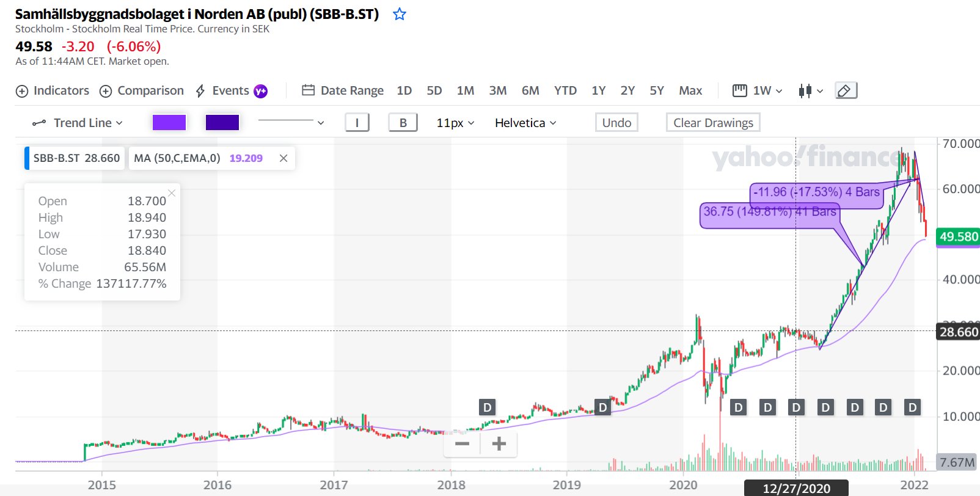Zoom out the chart with minus
This screenshot has width=980, height=496.
(463, 443)
